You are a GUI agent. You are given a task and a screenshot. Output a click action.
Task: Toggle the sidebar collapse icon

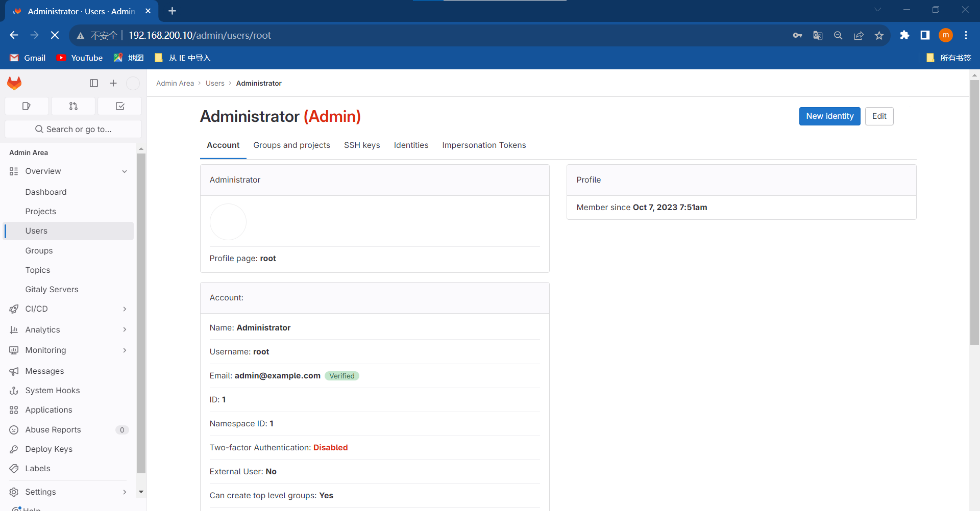click(x=94, y=83)
